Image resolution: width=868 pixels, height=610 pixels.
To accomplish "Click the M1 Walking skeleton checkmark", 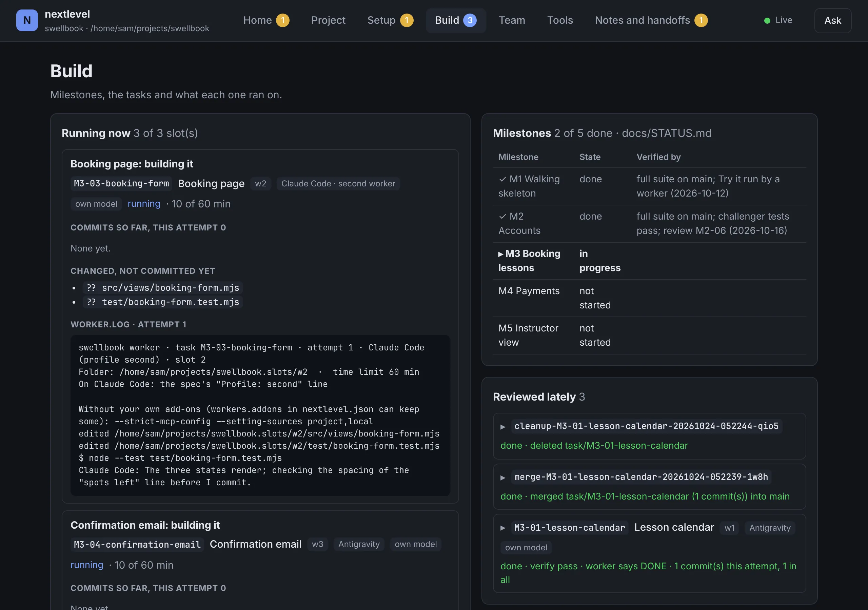I will click(x=502, y=179).
